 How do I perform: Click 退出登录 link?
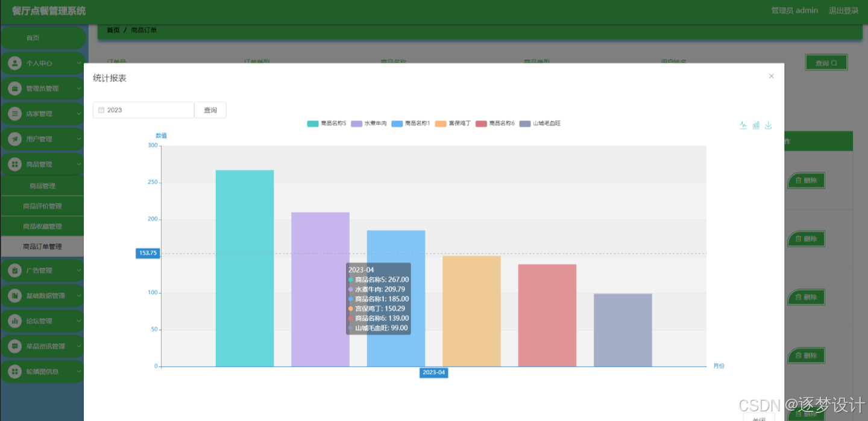tap(843, 10)
